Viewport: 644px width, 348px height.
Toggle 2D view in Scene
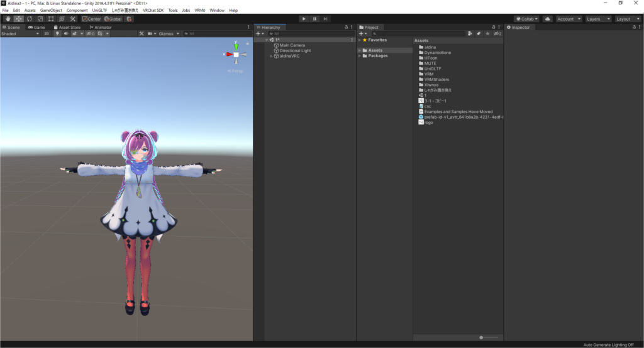[x=47, y=34]
